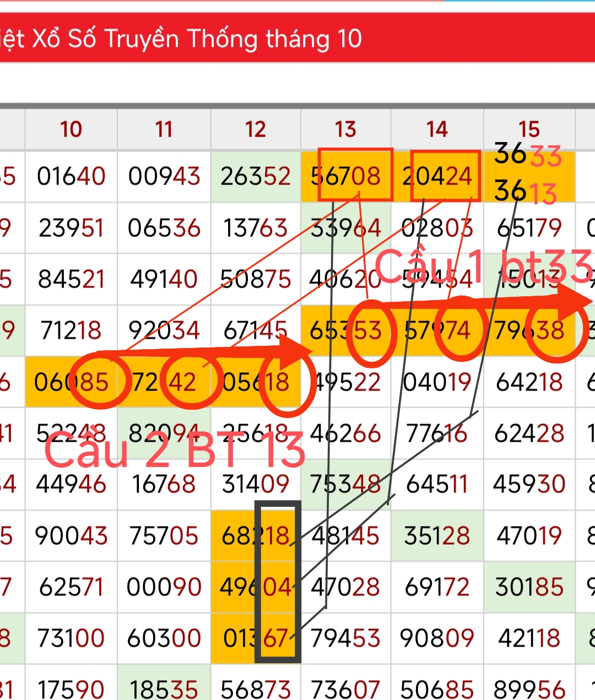This screenshot has height=700, width=595.
Task: Select the green-shaded cell 26352
Action: click(256, 176)
